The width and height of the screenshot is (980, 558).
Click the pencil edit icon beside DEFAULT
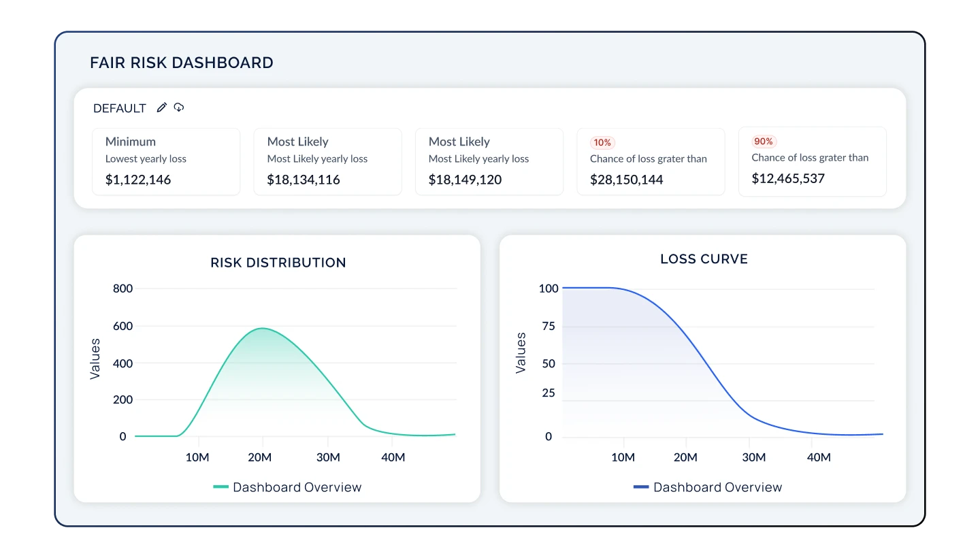(x=161, y=108)
